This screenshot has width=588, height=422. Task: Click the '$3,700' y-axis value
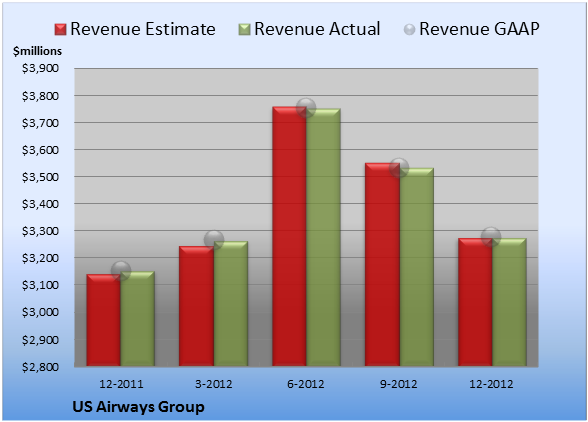(x=40, y=123)
